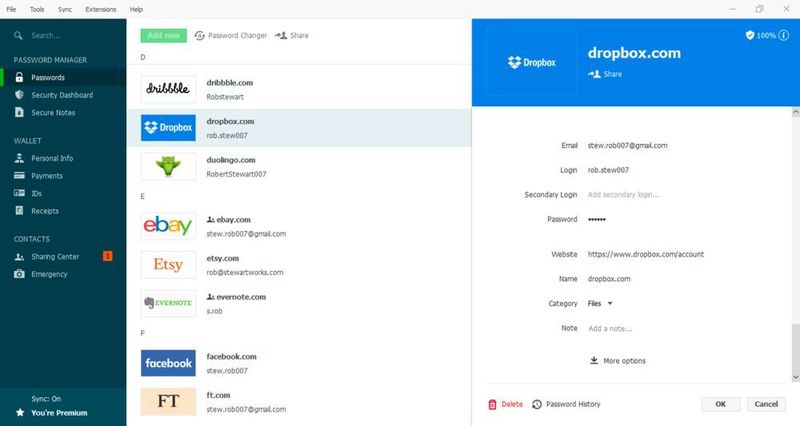Open the Security Dashboard shield icon

19,95
